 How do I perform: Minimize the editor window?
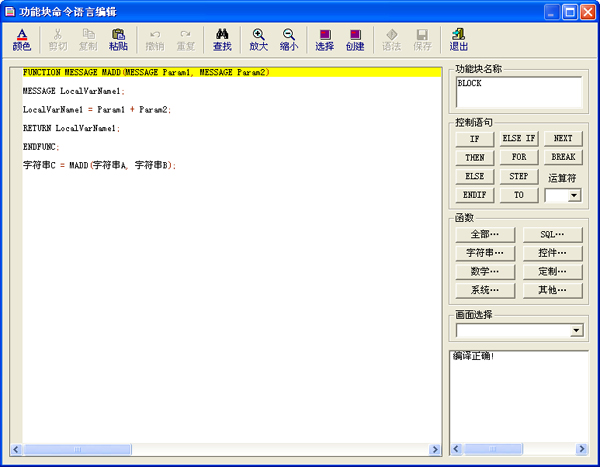tap(551, 12)
